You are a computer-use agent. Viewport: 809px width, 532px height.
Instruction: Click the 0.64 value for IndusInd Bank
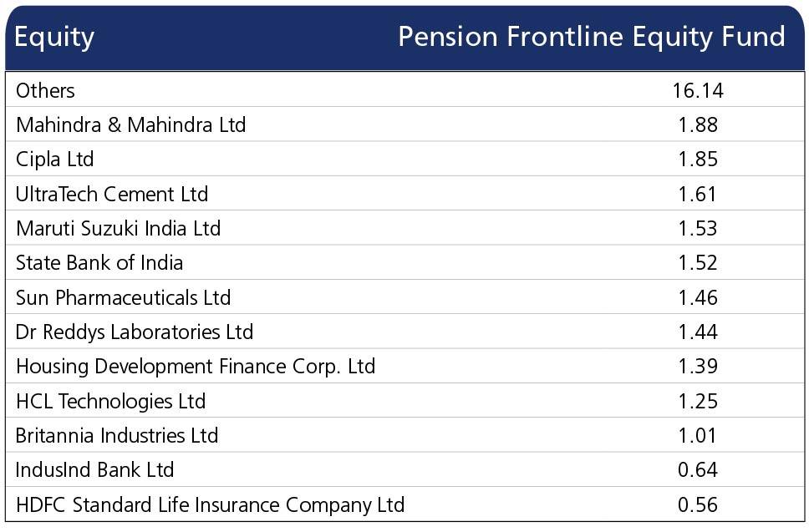698,470
